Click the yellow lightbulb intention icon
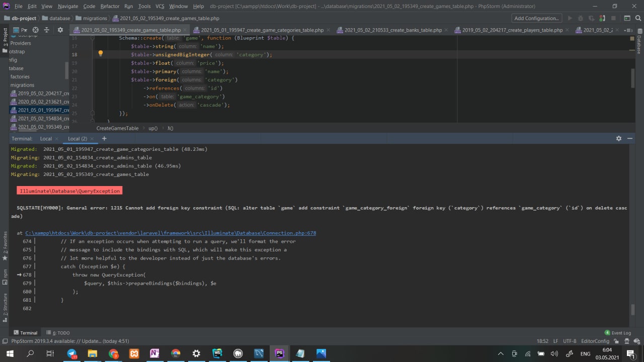This screenshot has width=644, height=362. pyautogui.click(x=100, y=53)
